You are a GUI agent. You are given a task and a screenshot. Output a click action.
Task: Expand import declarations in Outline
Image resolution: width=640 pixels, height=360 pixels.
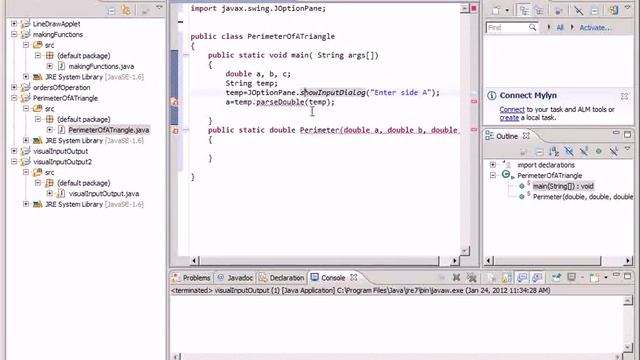pyautogui.click(x=493, y=165)
